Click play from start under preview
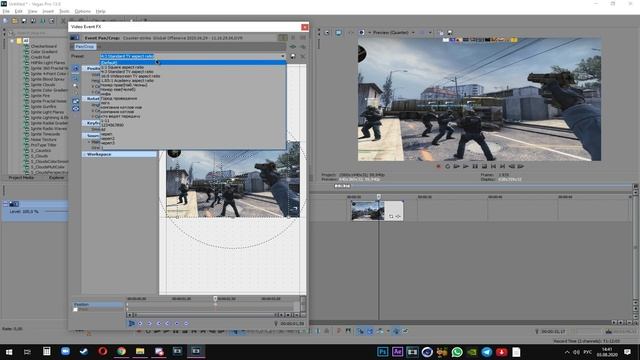 (456, 167)
